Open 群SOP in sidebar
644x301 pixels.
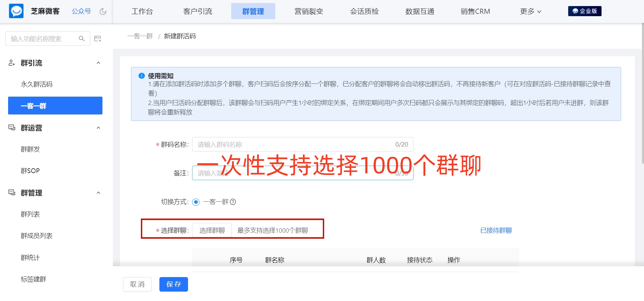(30, 171)
